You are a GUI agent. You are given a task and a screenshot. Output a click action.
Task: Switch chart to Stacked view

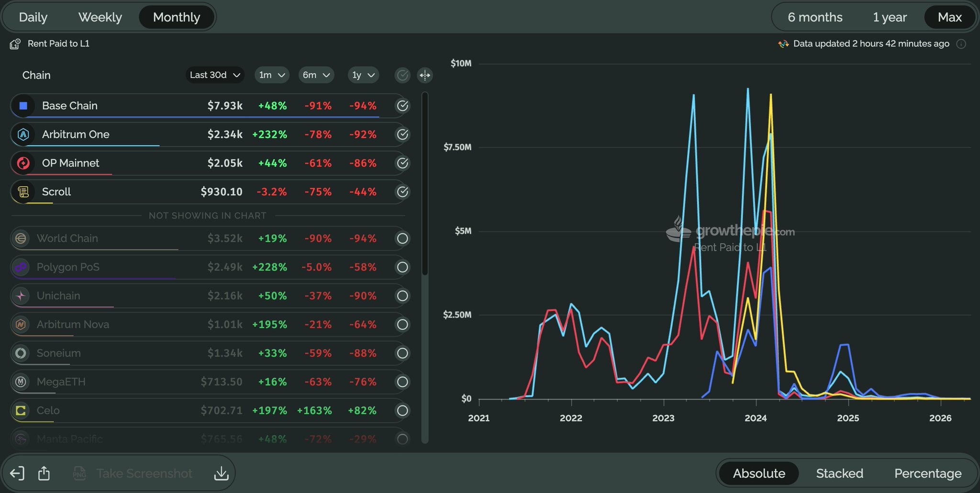[840, 473]
